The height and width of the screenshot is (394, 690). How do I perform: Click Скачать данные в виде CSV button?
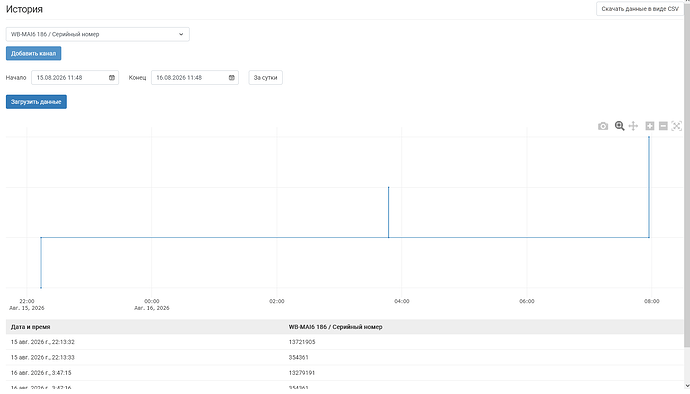click(x=640, y=9)
